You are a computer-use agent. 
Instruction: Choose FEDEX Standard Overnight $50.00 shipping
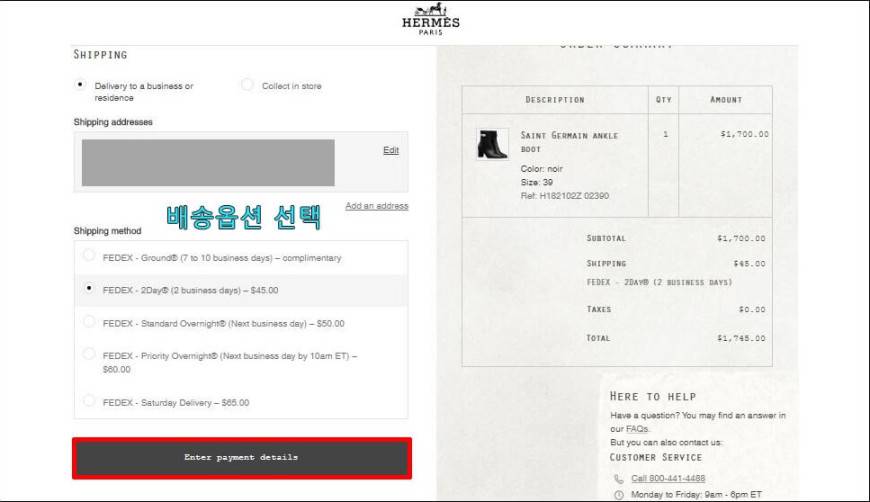coord(89,321)
